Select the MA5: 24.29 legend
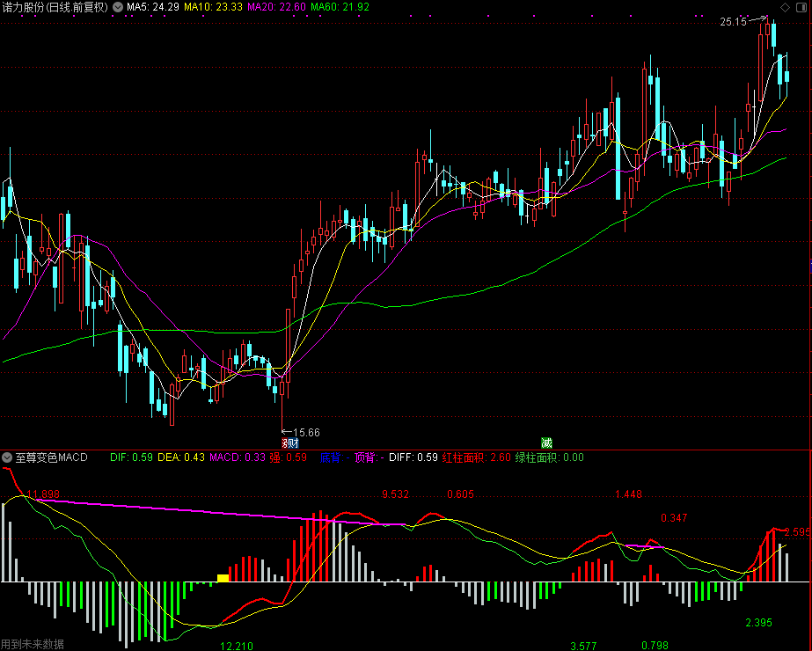The width and height of the screenshot is (812, 651). 153,7
